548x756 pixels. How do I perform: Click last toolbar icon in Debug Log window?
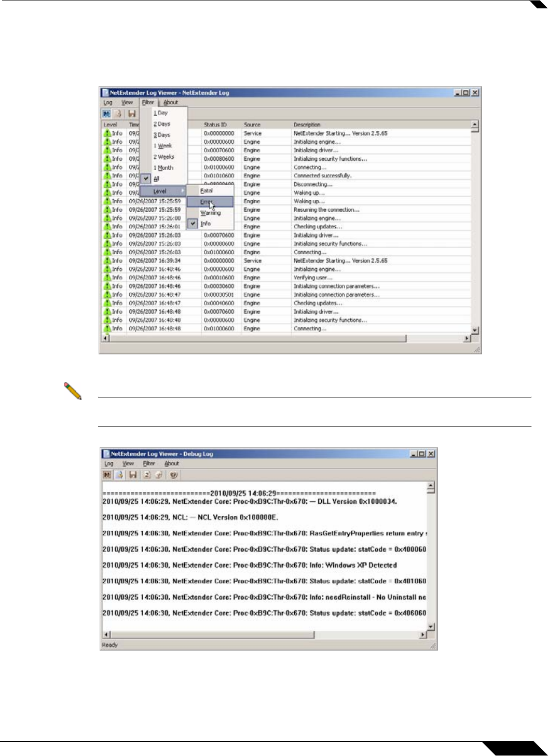(174, 475)
